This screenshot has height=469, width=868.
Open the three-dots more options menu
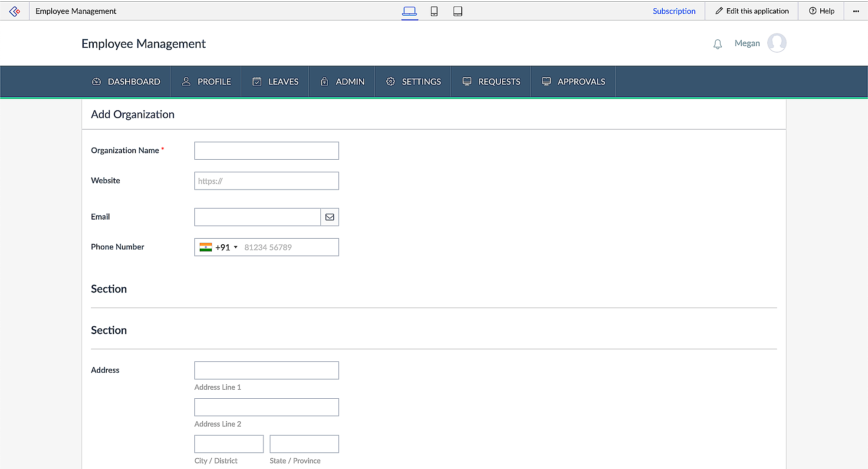(856, 11)
